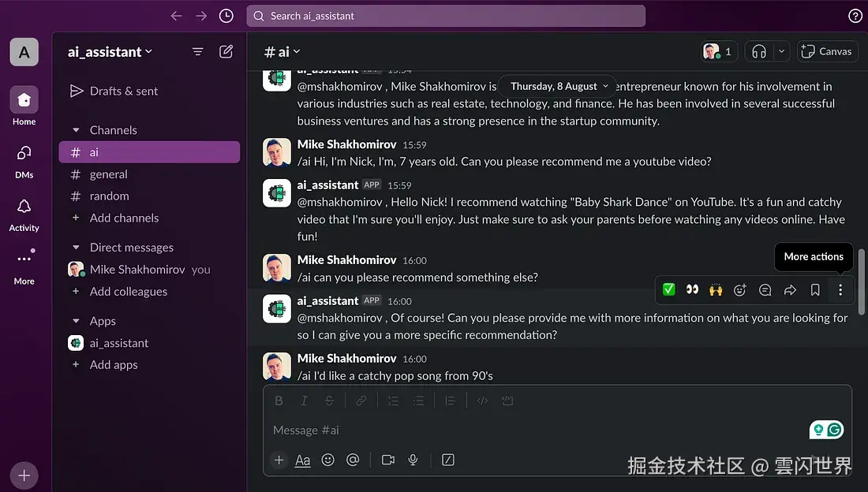
Task: Open the filter icon beside workspace name
Action: tap(197, 51)
